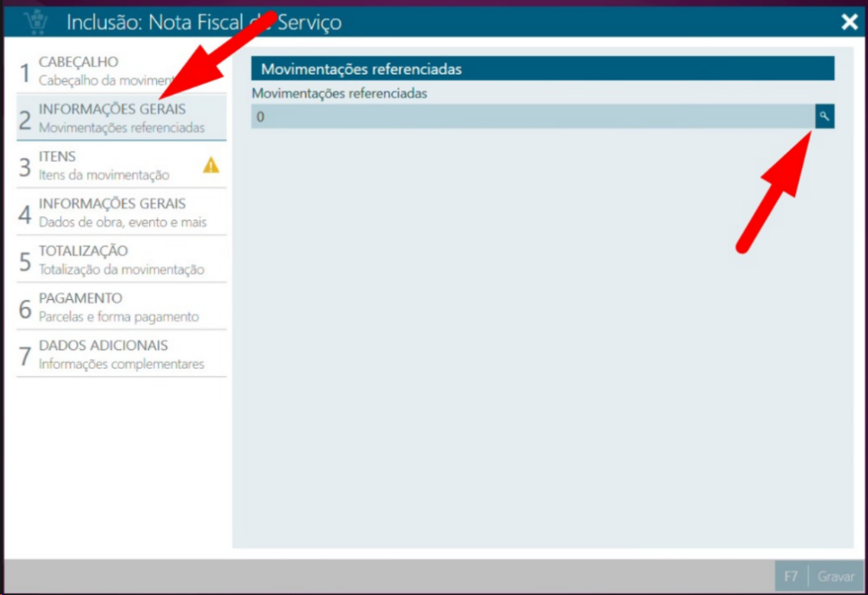Image resolution: width=868 pixels, height=595 pixels.
Task: Open INFORMAÇÕES GERAIS Dados de obra, evento step
Action: (x=121, y=213)
